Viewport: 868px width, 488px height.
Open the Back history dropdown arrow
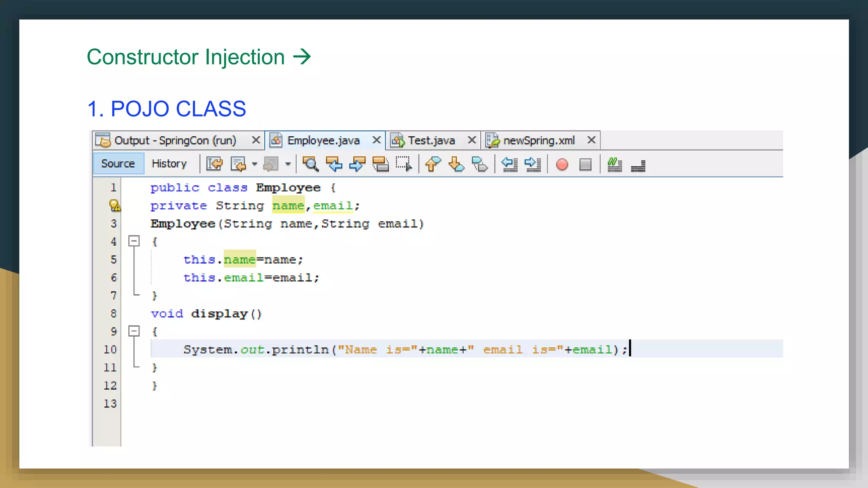pyautogui.click(x=254, y=164)
